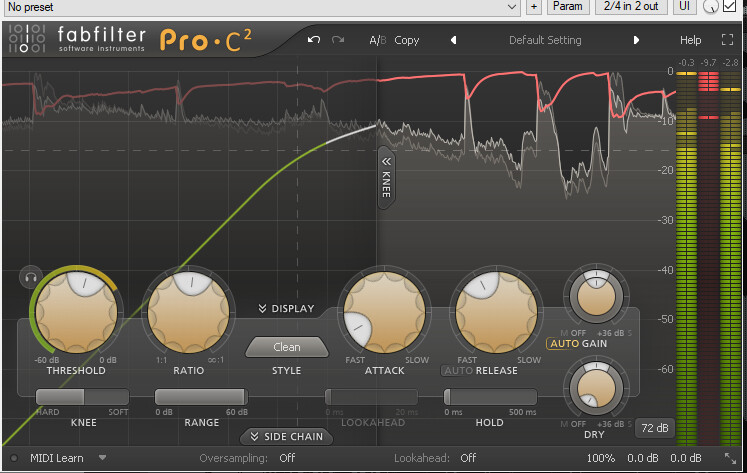Screen dimensions: 747x473
Task: Open the 2/4 in 2 out routing button
Action: pyautogui.click(x=631, y=7)
